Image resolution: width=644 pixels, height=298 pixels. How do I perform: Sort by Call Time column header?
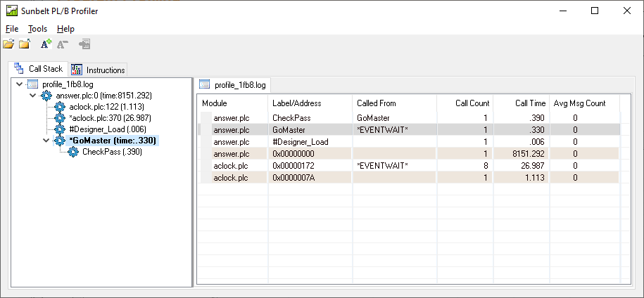click(520, 103)
